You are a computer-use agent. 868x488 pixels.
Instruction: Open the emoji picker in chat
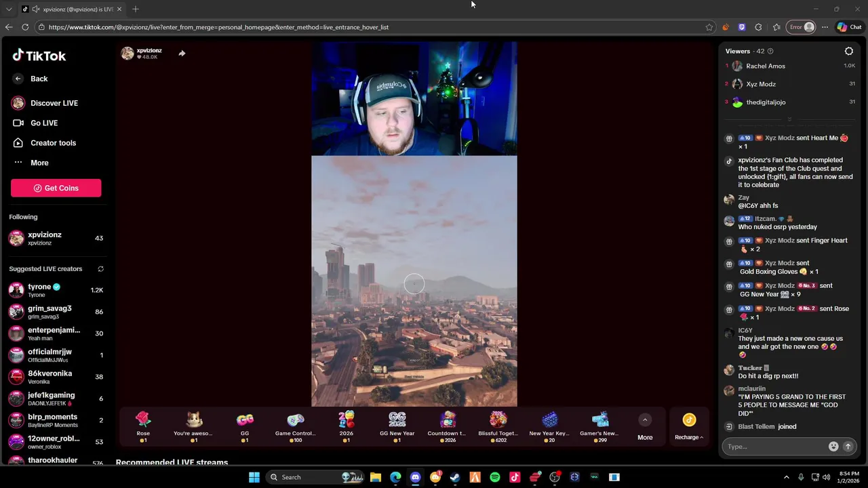point(833,447)
